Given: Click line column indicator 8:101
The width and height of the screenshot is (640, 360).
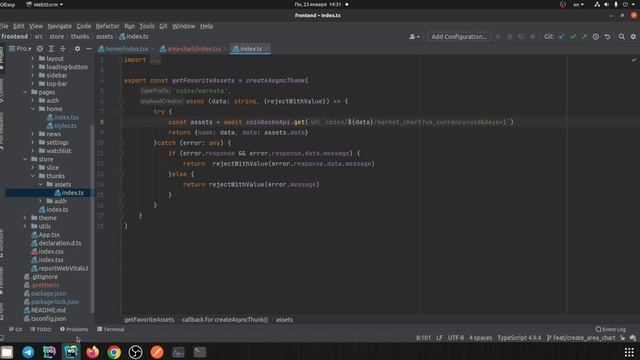Looking at the screenshot, I should [x=423, y=338].
